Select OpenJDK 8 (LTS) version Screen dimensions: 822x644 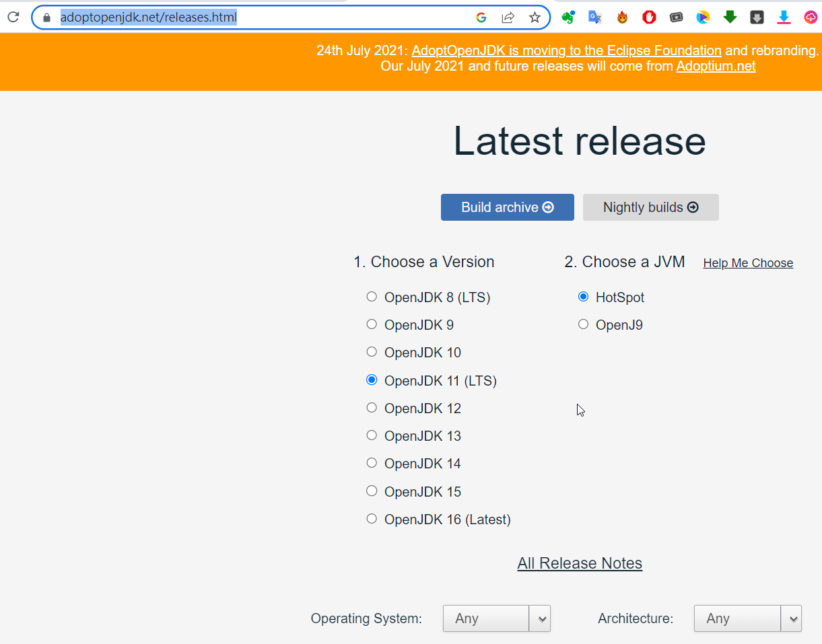(x=372, y=297)
